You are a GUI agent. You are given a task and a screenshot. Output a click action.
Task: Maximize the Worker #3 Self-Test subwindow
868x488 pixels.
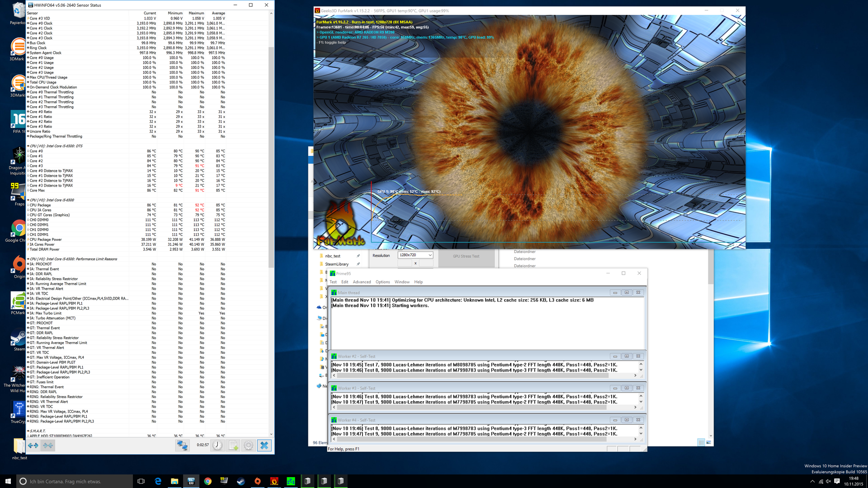[627, 388]
